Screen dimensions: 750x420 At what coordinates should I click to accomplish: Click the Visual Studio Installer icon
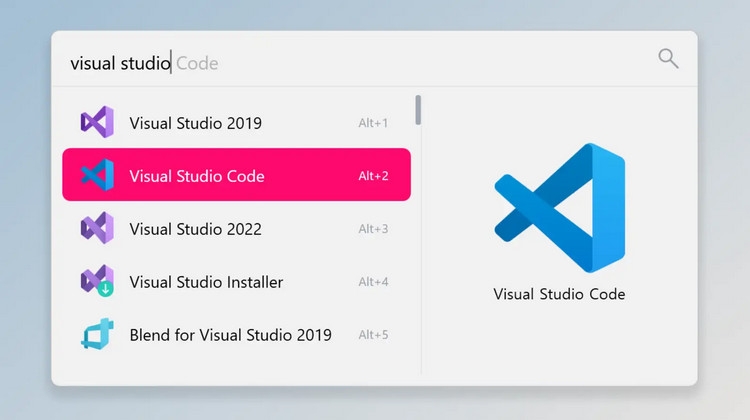[97, 280]
